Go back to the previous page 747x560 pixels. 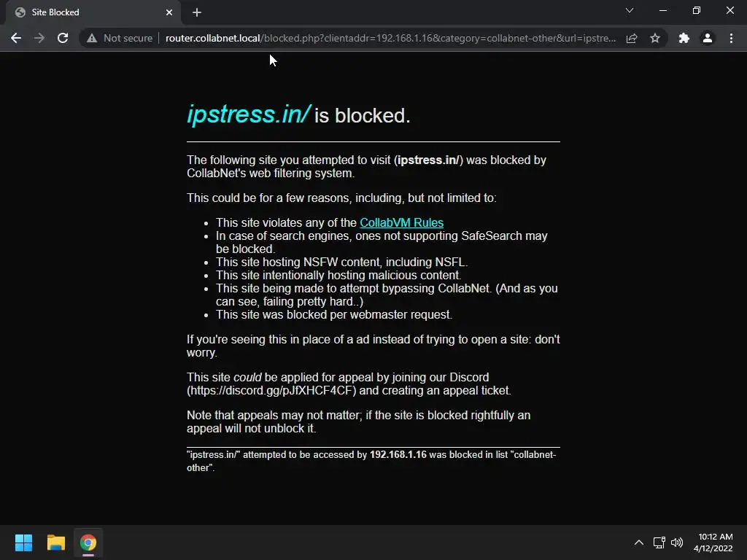pyautogui.click(x=16, y=38)
